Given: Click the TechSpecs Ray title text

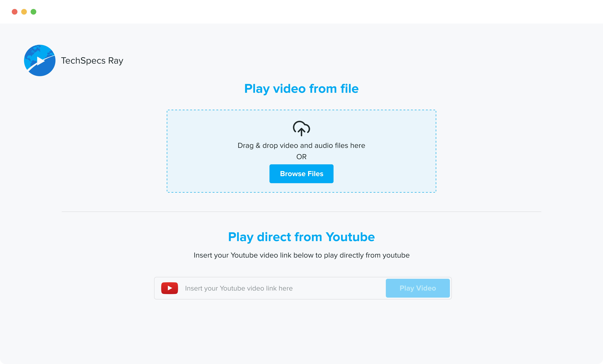Looking at the screenshot, I should point(92,60).
